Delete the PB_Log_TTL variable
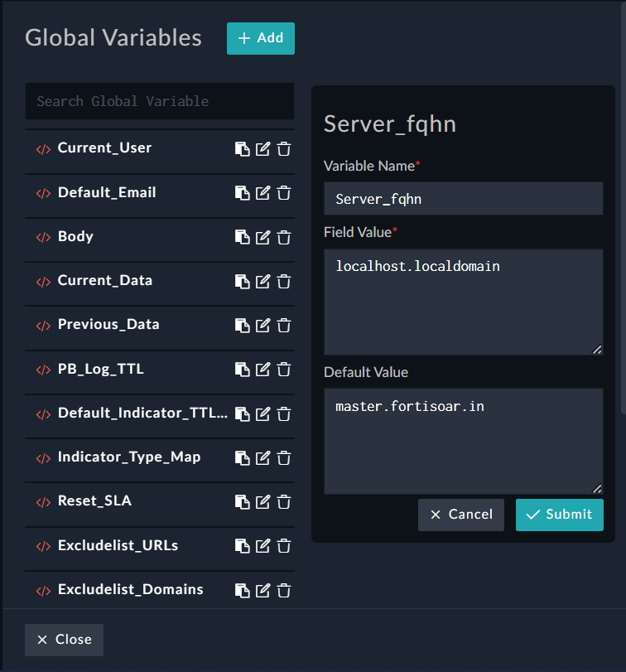This screenshot has width=626, height=672. (x=284, y=370)
